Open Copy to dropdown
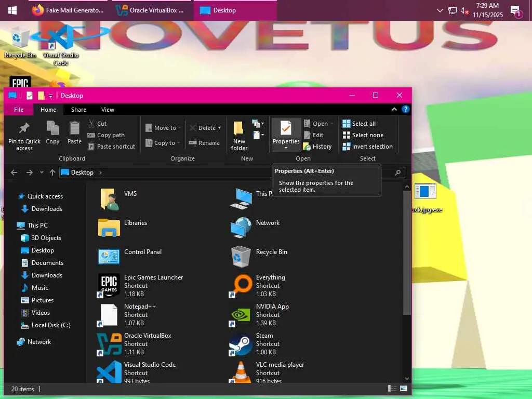This screenshot has height=399, width=532. (x=163, y=143)
